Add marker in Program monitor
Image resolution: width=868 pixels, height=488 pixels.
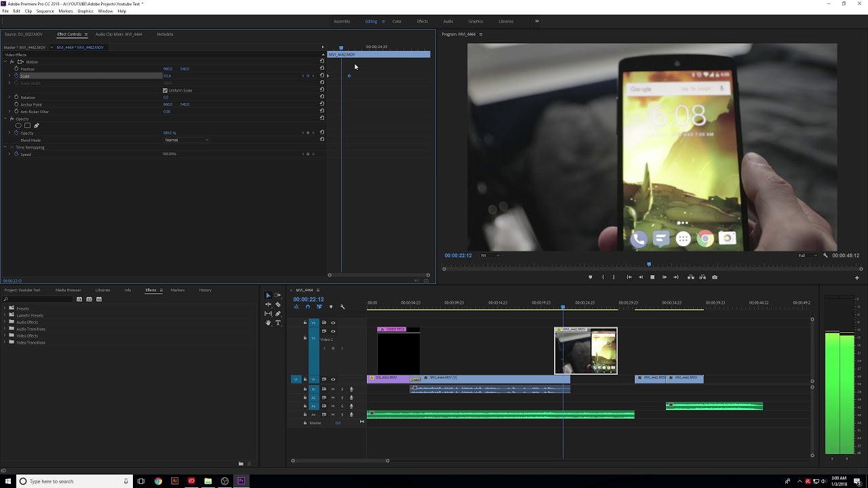pyautogui.click(x=591, y=277)
